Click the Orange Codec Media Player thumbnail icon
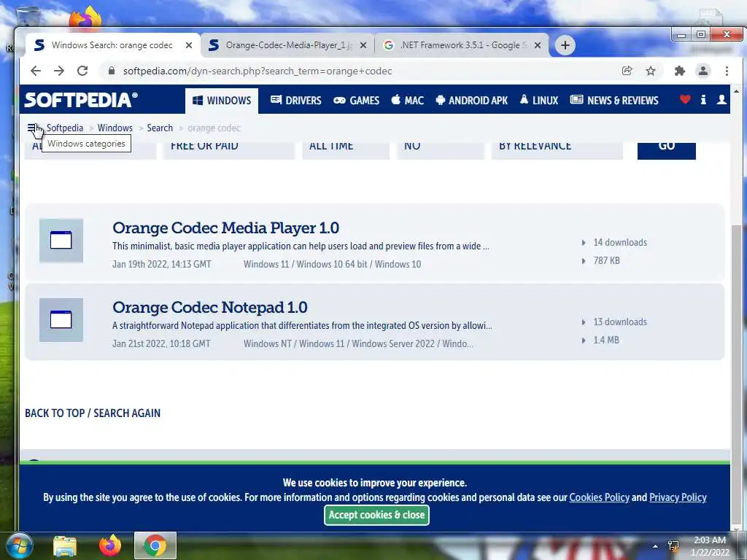 point(61,241)
